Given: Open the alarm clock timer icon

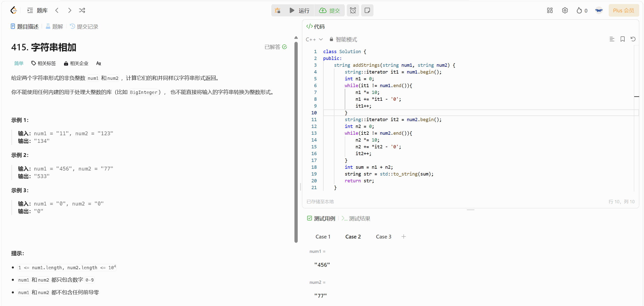Looking at the screenshot, I should (353, 10).
